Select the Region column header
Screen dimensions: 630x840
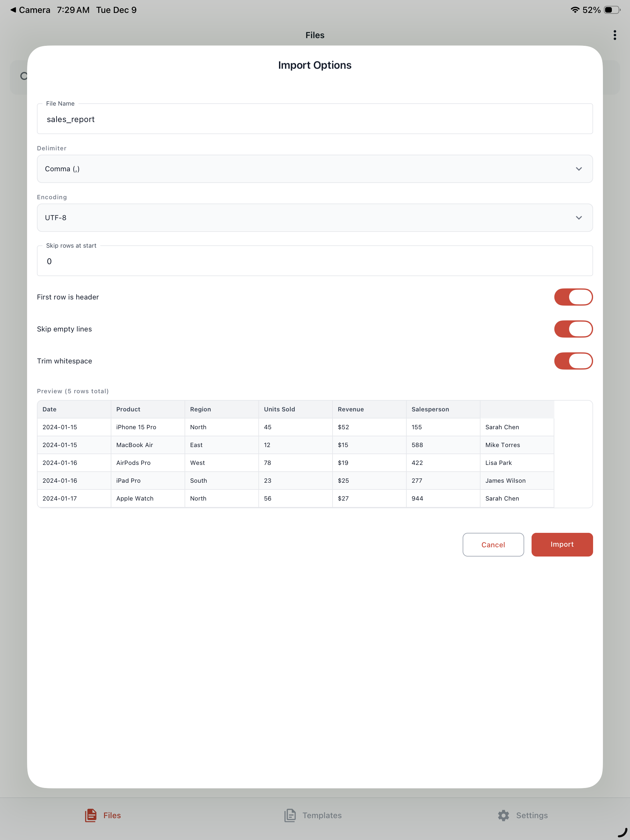(221, 409)
